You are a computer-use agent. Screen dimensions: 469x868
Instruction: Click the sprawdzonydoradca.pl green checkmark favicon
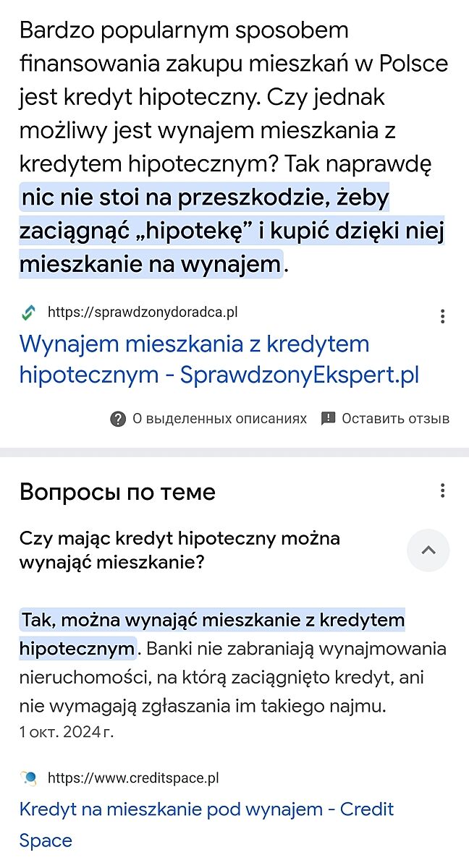tap(28, 312)
